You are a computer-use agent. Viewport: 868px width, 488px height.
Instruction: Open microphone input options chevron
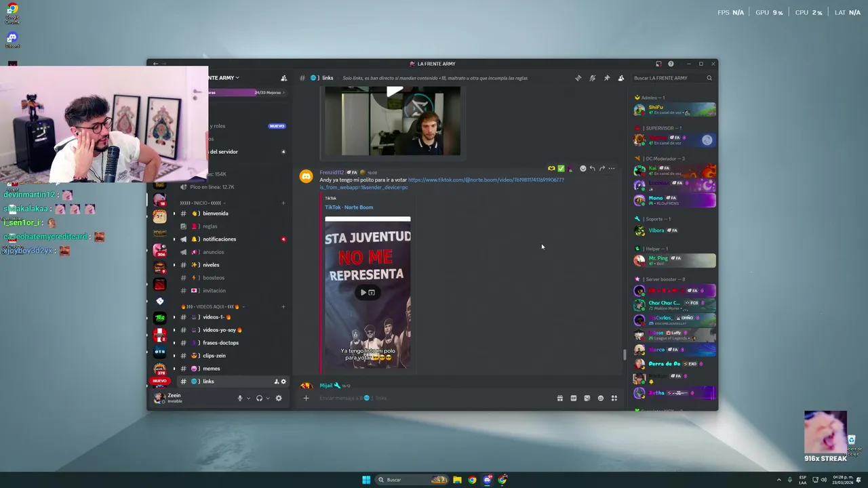click(x=248, y=399)
